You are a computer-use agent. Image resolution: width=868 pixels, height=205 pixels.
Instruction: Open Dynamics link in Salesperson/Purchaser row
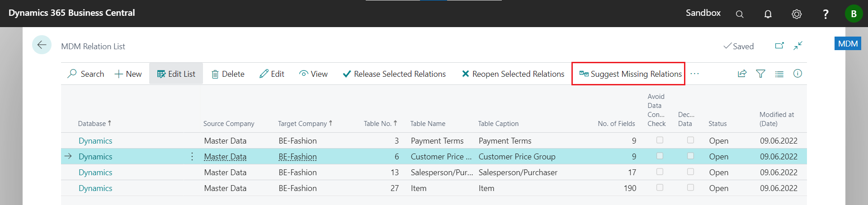click(x=95, y=172)
